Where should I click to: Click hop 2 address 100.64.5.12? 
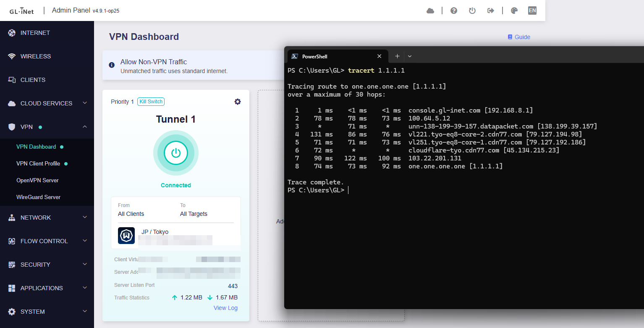coord(429,118)
